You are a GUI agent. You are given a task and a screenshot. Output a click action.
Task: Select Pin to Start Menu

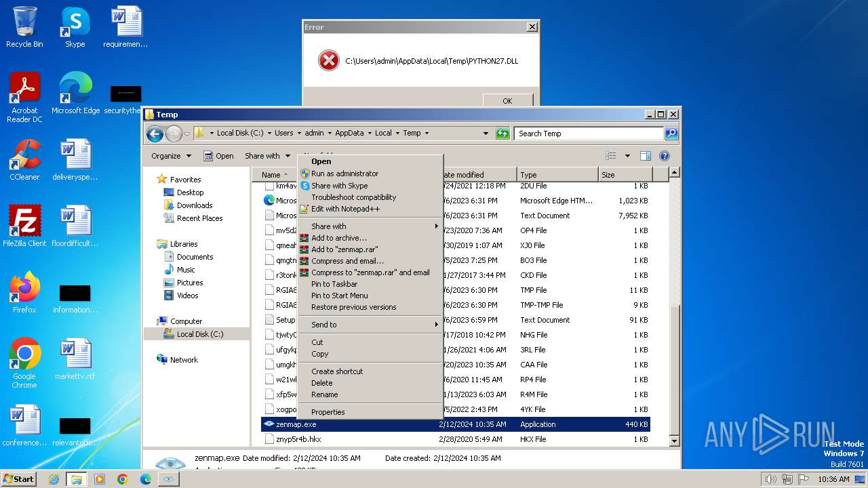[370, 296]
